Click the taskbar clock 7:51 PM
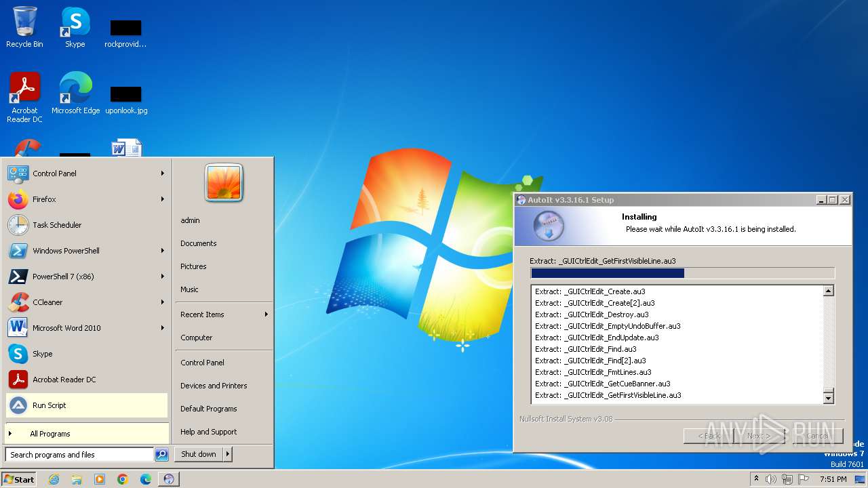868x488 pixels. click(833, 479)
